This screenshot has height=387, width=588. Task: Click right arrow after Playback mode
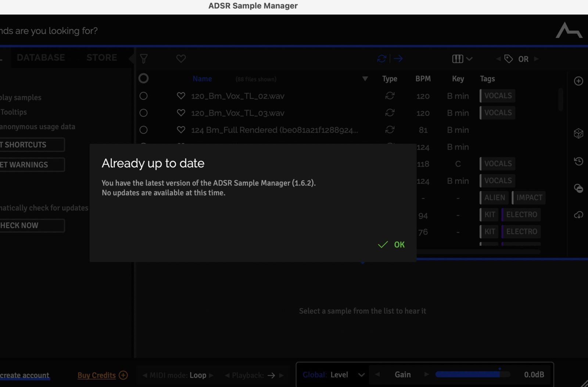(x=281, y=376)
